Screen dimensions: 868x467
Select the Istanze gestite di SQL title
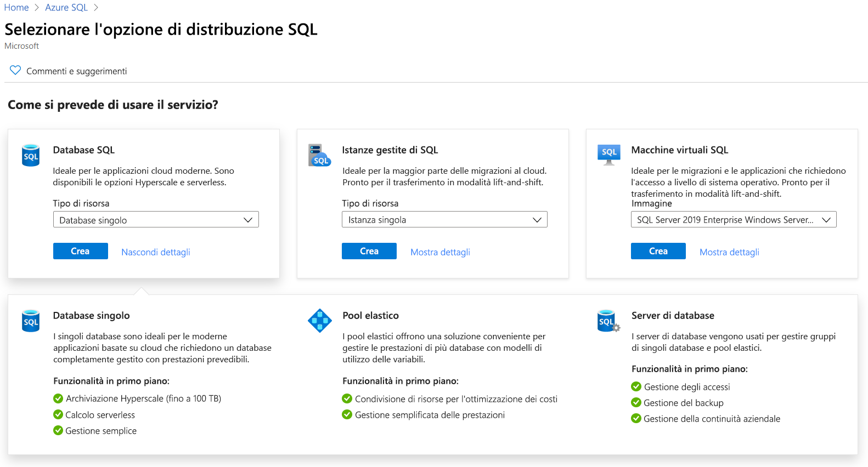point(390,150)
